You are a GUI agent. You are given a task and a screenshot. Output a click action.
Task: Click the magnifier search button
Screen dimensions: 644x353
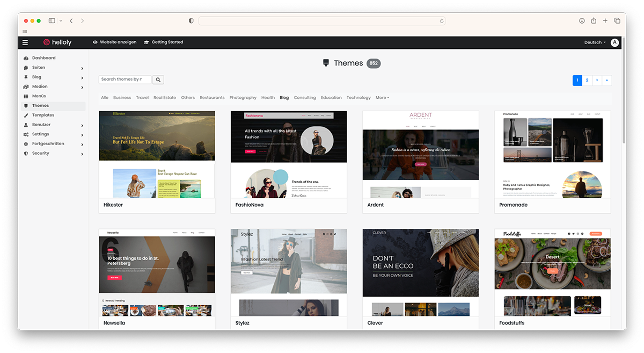(158, 80)
